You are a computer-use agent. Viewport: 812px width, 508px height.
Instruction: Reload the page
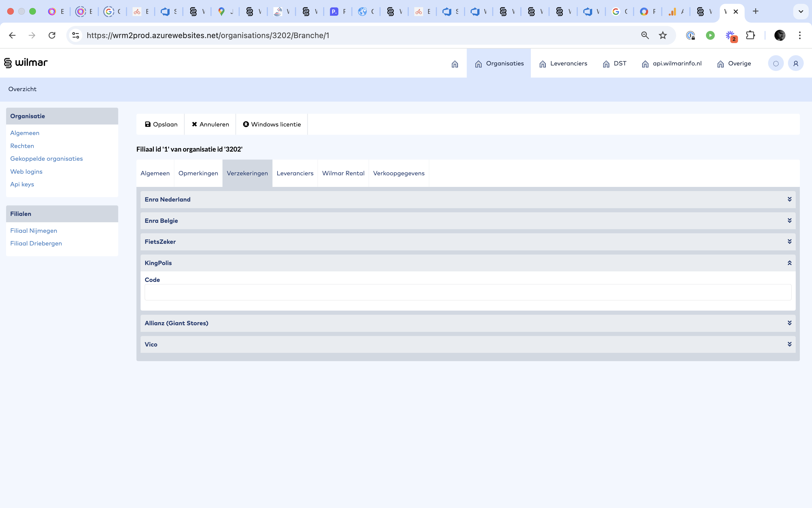click(x=52, y=35)
